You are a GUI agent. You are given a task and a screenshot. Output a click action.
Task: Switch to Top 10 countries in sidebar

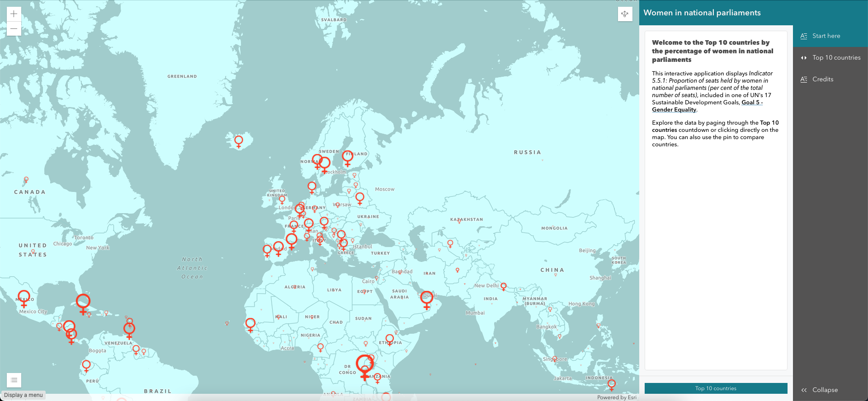(x=830, y=58)
